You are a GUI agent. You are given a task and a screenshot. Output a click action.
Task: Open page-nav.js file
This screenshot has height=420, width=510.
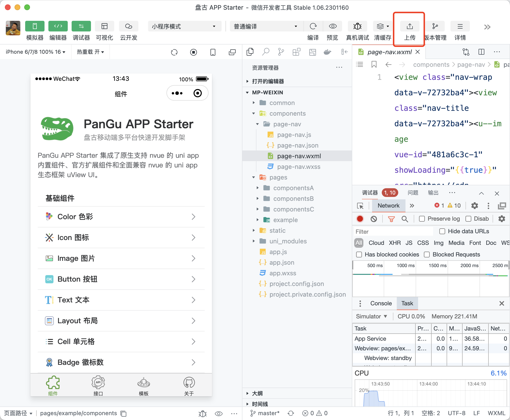(x=297, y=135)
